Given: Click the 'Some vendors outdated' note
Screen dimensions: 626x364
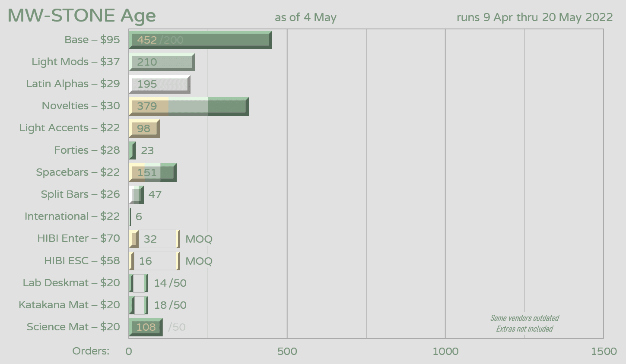Looking at the screenshot, I should pyautogui.click(x=524, y=318).
